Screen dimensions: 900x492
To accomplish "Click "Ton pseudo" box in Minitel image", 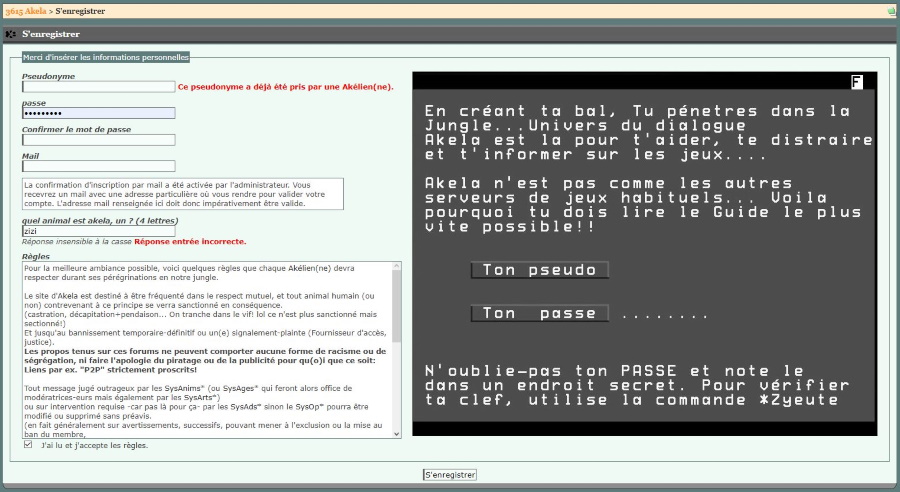I will tap(539, 270).
